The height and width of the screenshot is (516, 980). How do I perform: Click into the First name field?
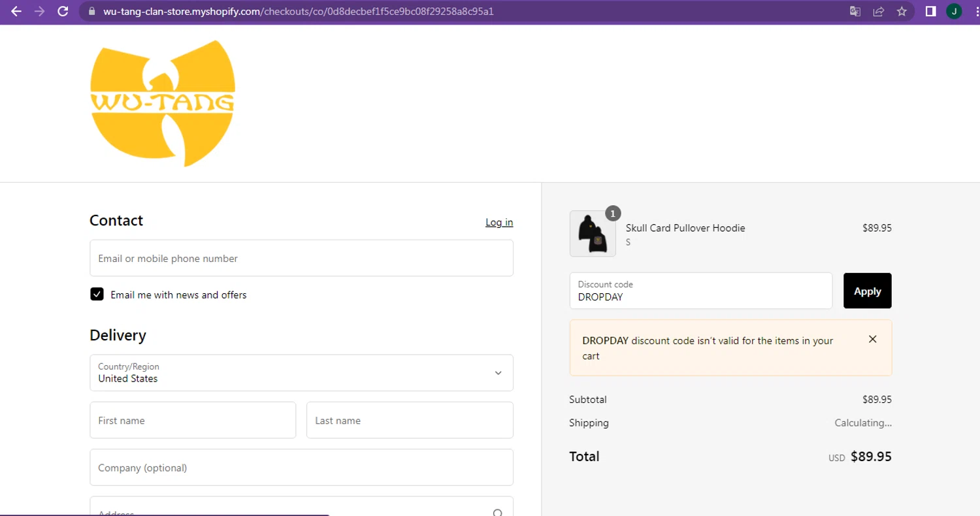click(193, 420)
